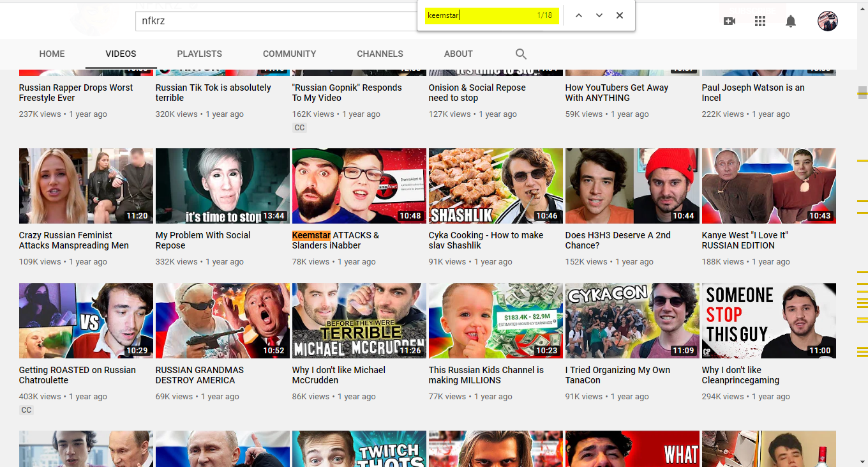This screenshot has height=467, width=868.
Task: Click the 1/18 match counter text
Action: pyautogui.click(x=544, y=15)
